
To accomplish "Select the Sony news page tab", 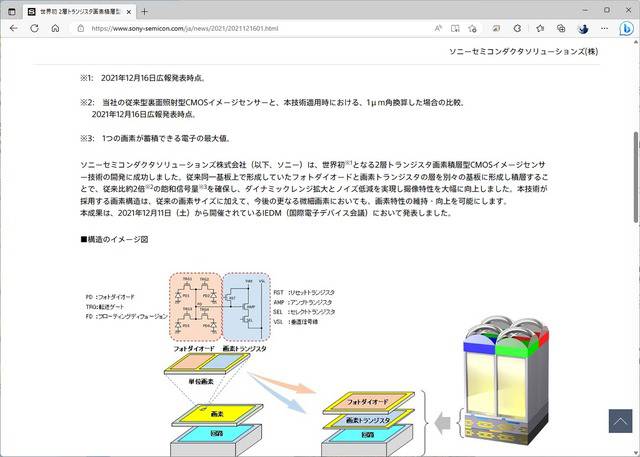I will (78, 12).
